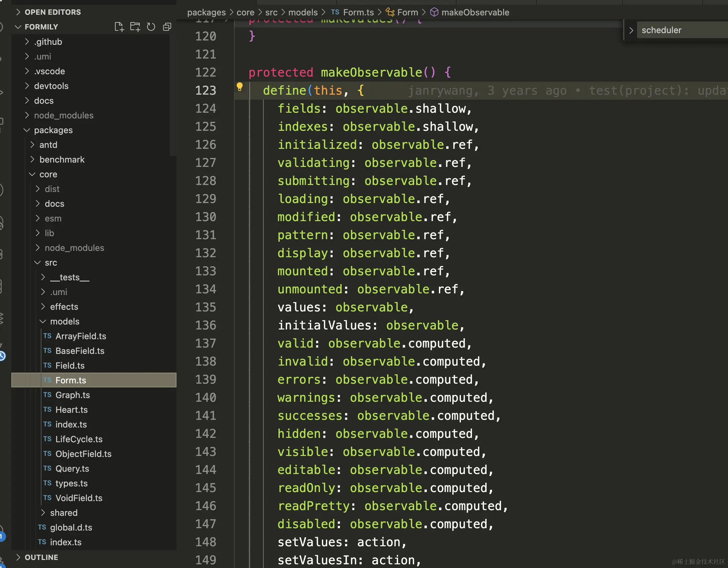Click the models breadcrumb segment
The width and height of the screenshot is (728, 568).
(302, 12)
